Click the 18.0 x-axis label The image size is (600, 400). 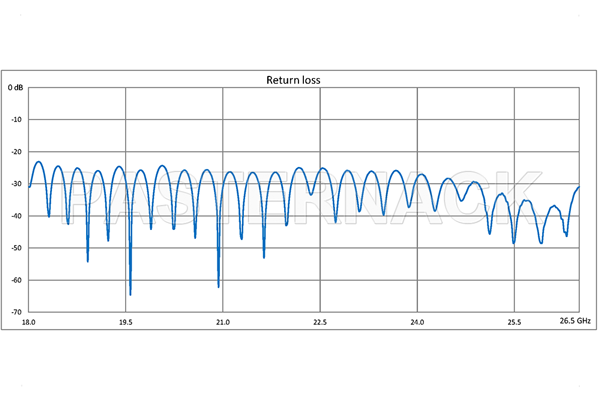click(x=29, y=323)
